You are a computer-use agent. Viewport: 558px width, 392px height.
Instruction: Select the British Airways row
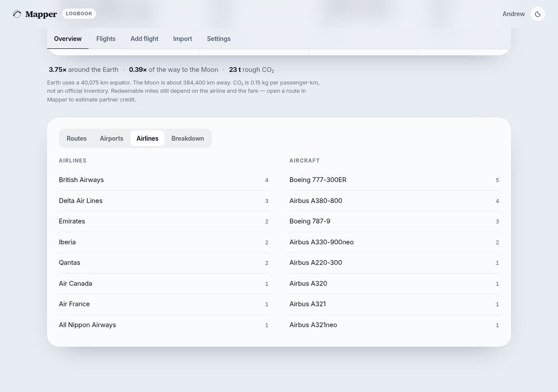[164, 180]
